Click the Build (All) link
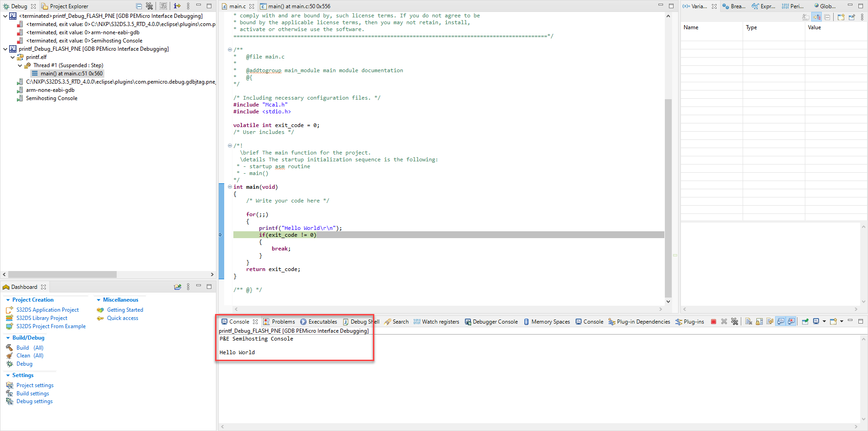The width and height of the screenshot is (868, 431). coord(30,348)
